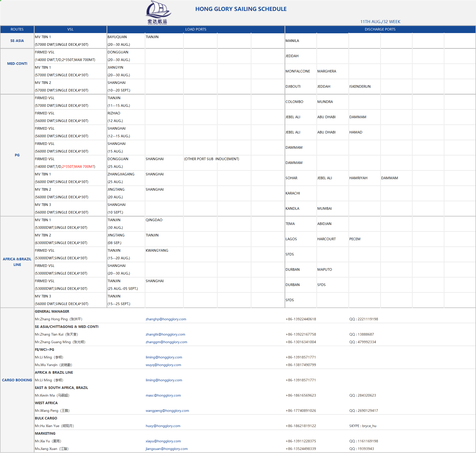Open email link wuyq@hongglory.com
This screenshot has width=476, height=453.
pyautogui.click(x=163, y=365)
